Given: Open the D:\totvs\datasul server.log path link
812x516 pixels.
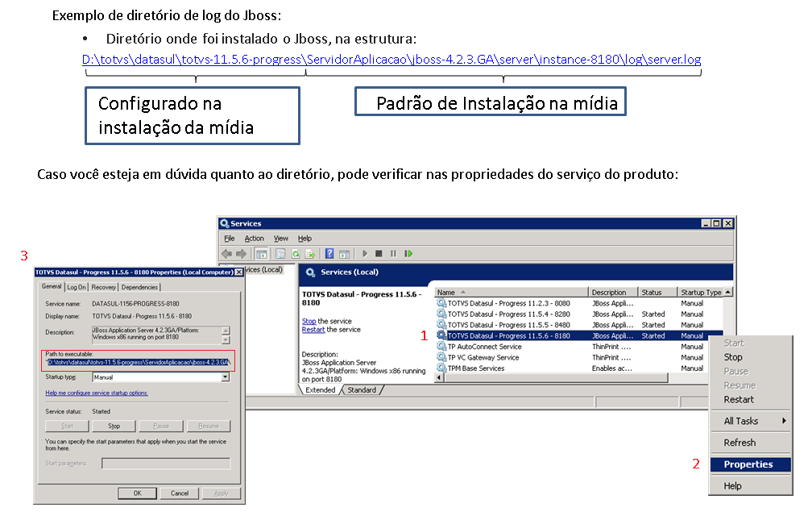Looking at the screenshot, I should pos(391,60).
